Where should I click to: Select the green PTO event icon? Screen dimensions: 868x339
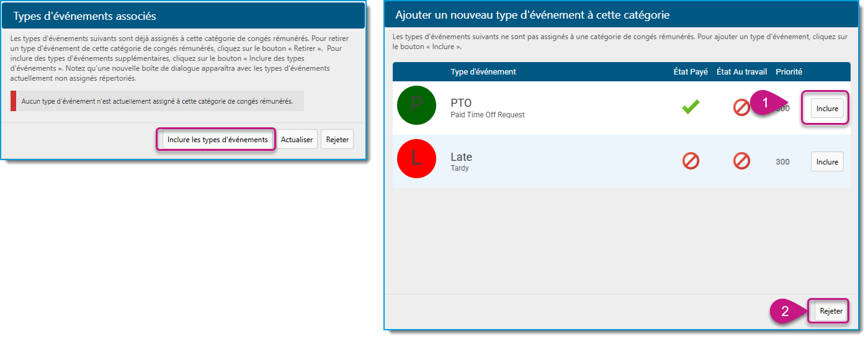click(417, 106)
